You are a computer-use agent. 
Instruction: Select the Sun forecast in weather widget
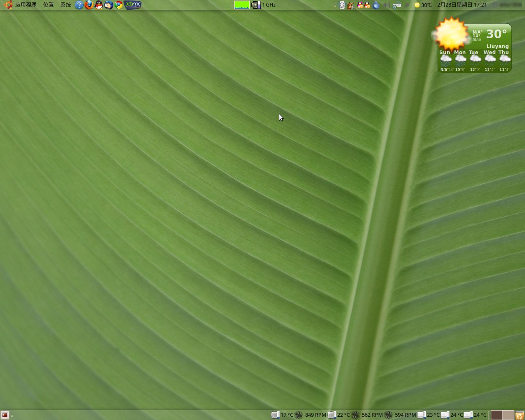point(445,61)
